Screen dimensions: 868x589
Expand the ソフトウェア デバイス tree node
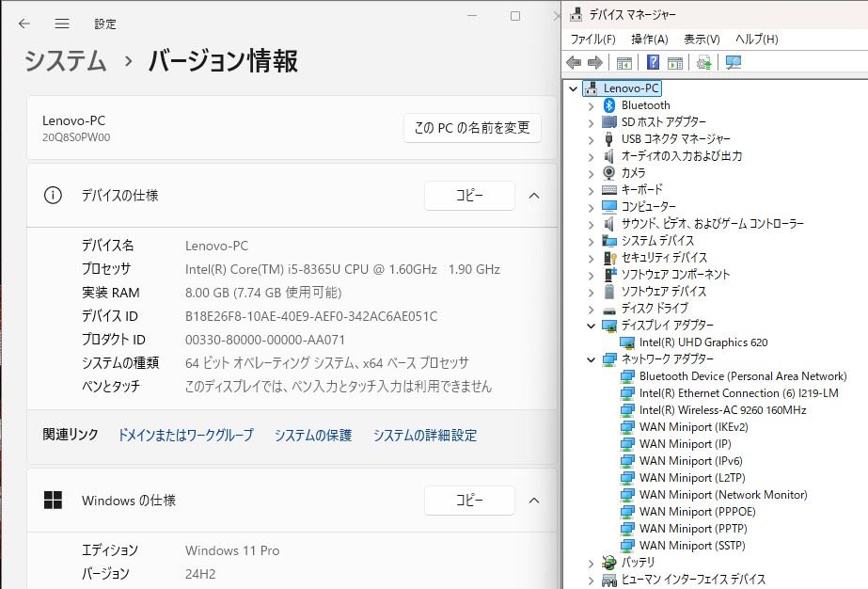[x=592, y=292]
